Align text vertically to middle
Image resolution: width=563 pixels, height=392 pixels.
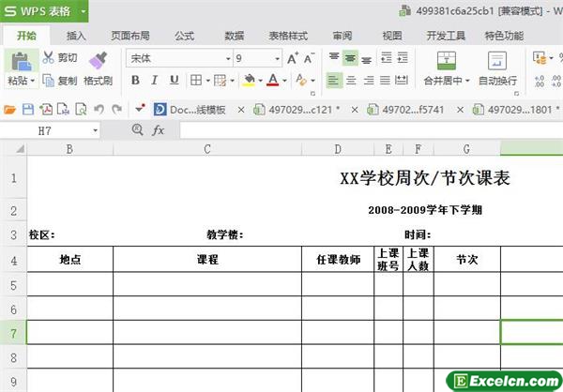tap(350, 58)
